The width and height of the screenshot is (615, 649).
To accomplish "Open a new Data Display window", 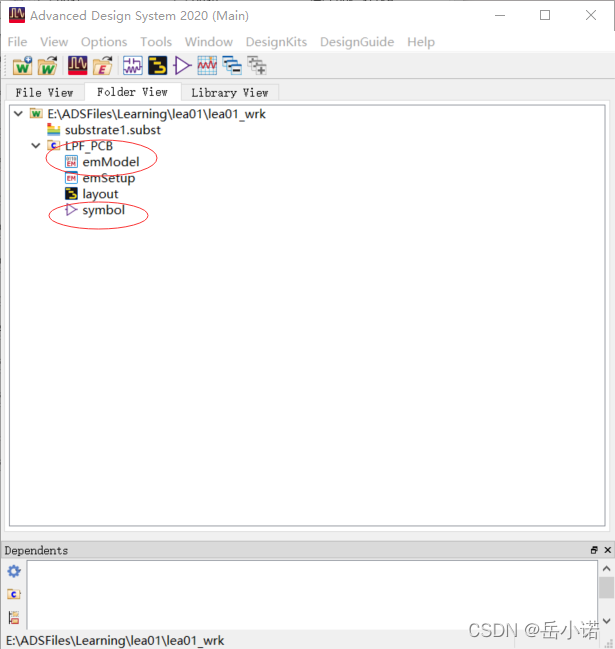I will (207, 65).
